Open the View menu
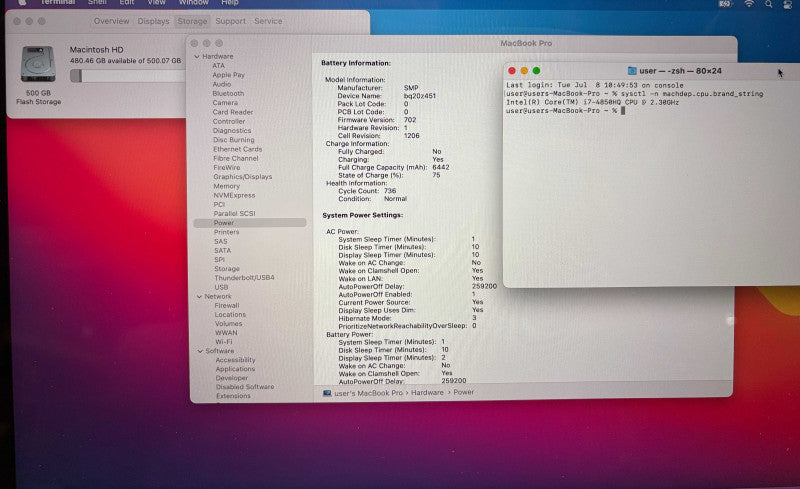The image size is (800, 489). point(157,3)
